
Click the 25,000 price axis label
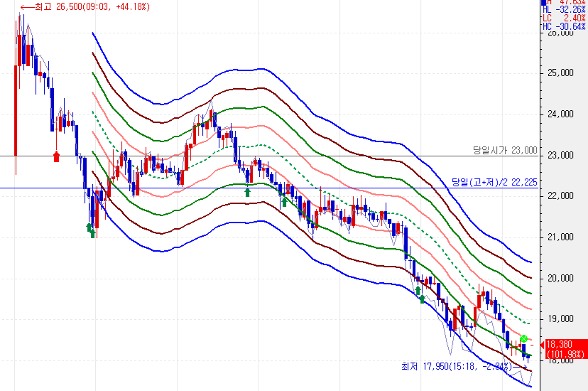[x=560, y=73]
